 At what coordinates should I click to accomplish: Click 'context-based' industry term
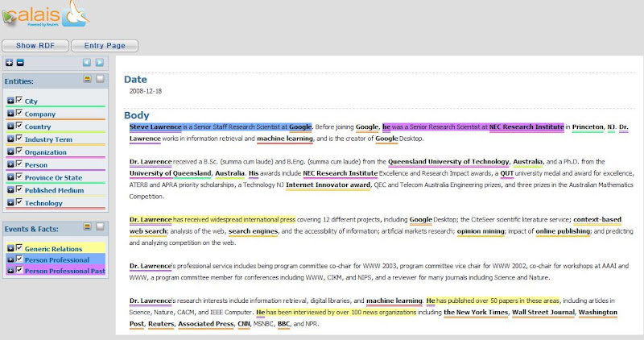(597, 219)
